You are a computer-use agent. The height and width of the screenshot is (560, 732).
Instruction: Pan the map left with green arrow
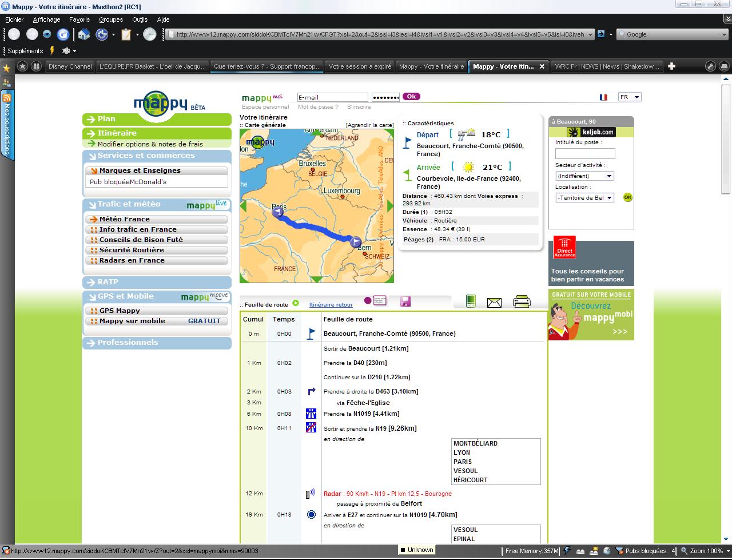(x=244, y=206)
